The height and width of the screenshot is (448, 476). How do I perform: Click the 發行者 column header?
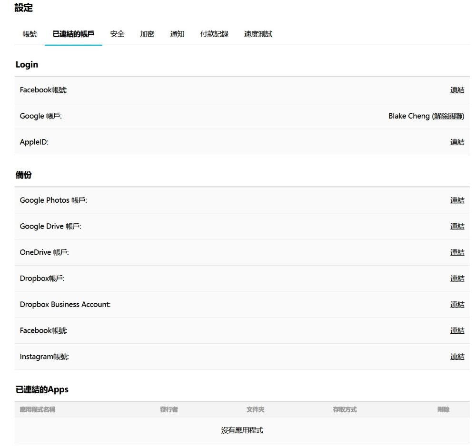pos(169,409)
